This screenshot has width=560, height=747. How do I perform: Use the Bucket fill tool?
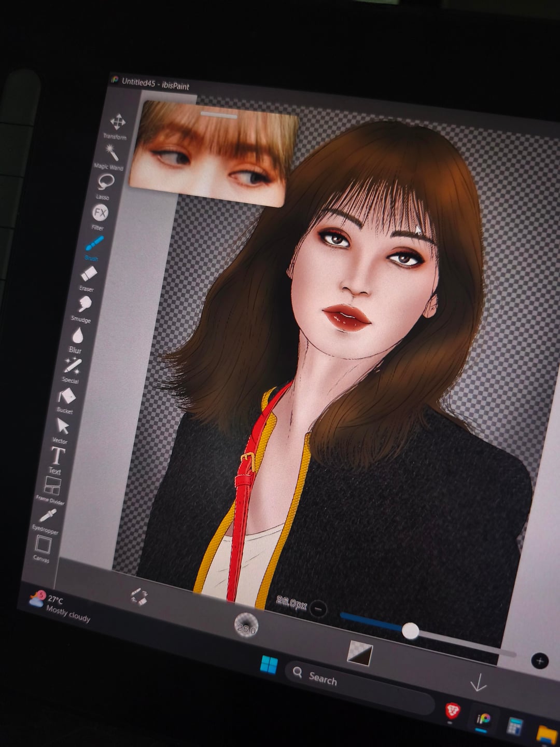pyautogui.click(x=67, y=396)
